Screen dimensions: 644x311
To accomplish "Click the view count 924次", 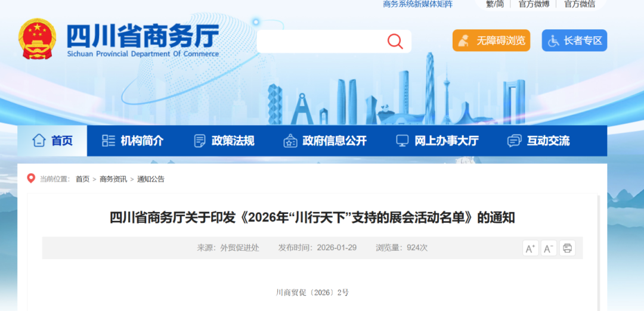I will tap(417, 248).
